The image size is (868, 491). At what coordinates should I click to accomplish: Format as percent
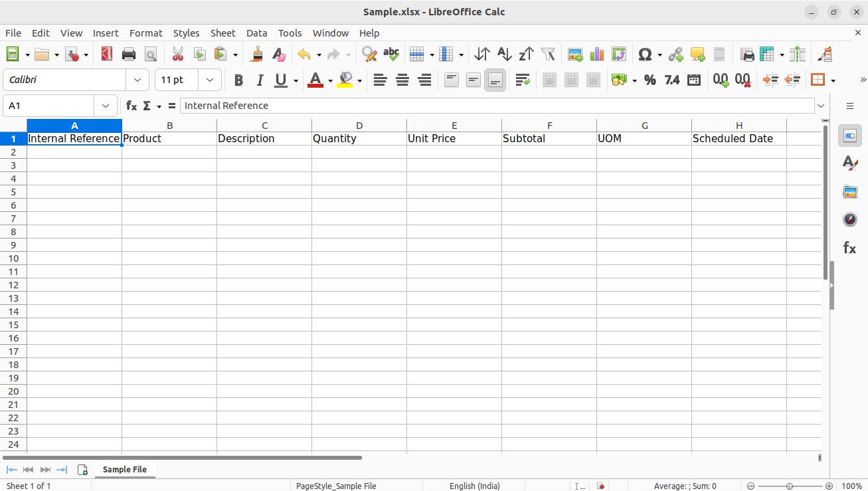pos(650,80)
